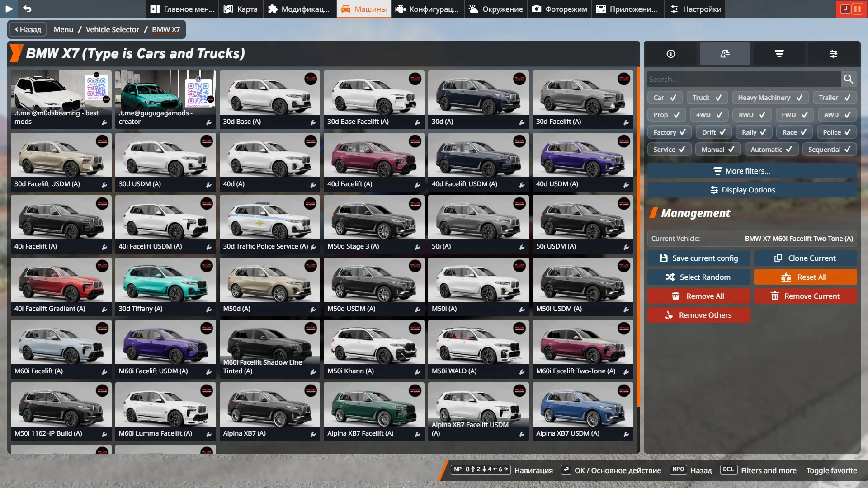Open the sliders display options tab icon
Screen dimensions: 868x488
[834, 54]
